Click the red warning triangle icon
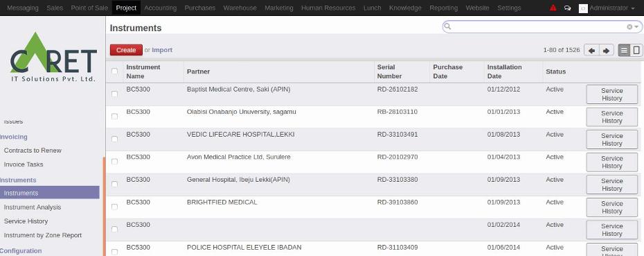Image resolution: width=644 pixels, height=256 pixels. click(x=553, y=8)
